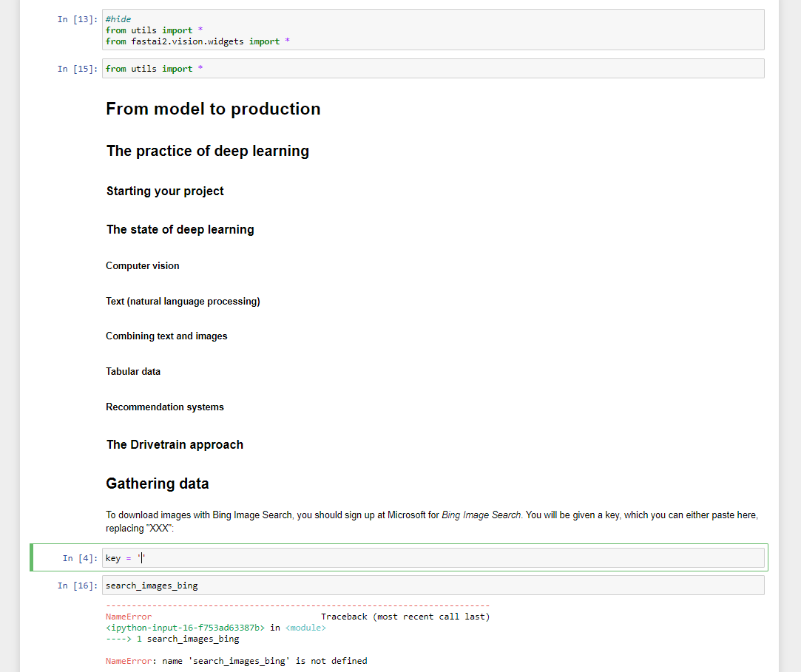This screenshot has height=672, width=801.
Task: Click the key = '' code cell
Action: coord(433,558)
